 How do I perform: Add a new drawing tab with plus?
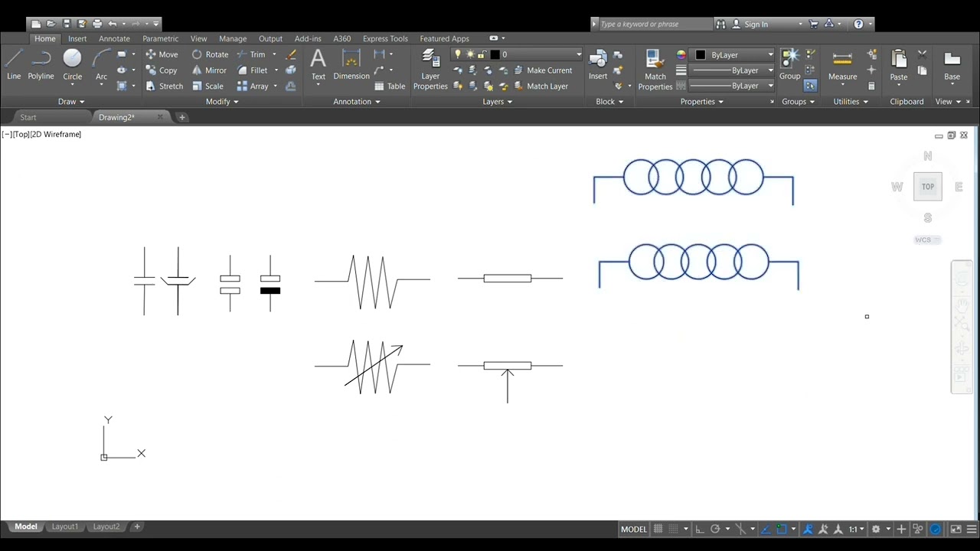181,117
